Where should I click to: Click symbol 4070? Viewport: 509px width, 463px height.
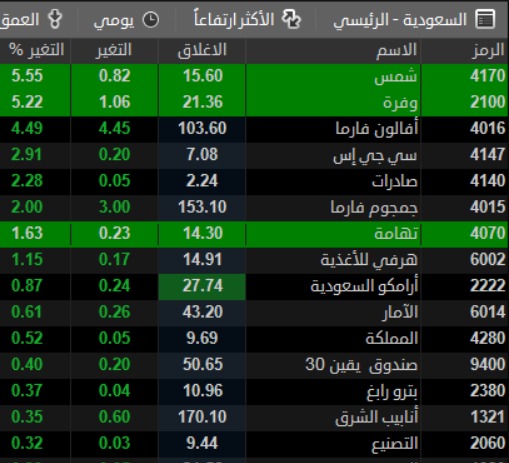487,233
